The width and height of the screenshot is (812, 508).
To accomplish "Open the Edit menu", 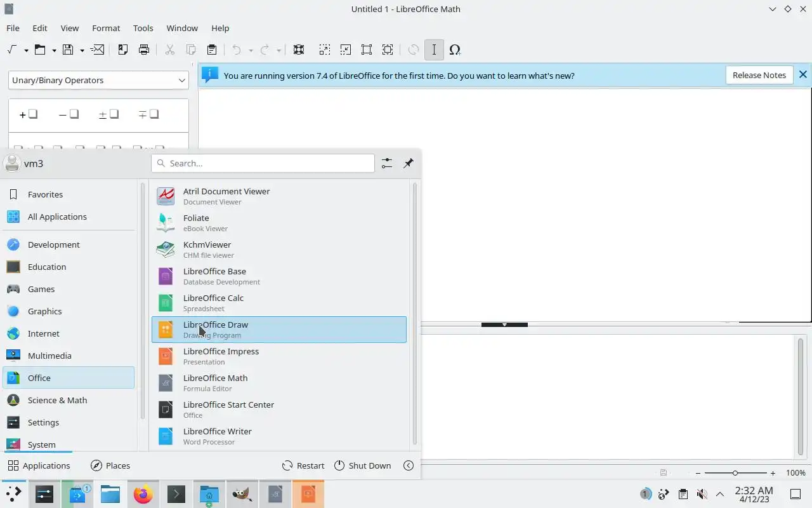I will coord(40,28).
